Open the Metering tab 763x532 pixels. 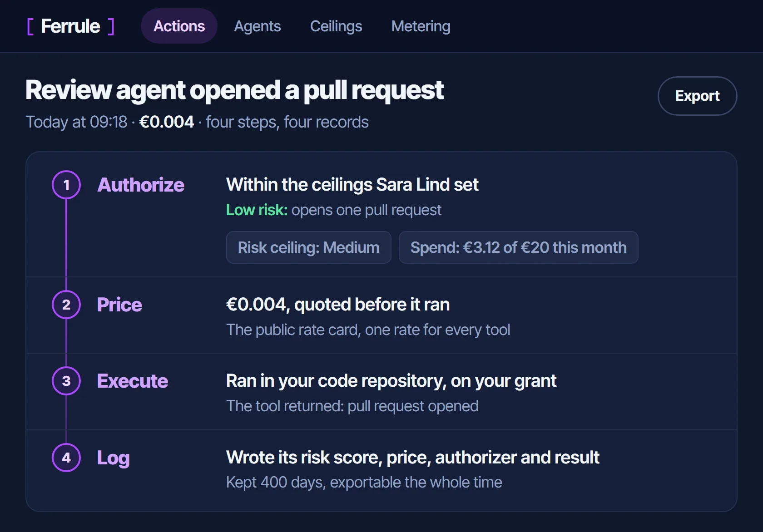[x=421, y=26]
